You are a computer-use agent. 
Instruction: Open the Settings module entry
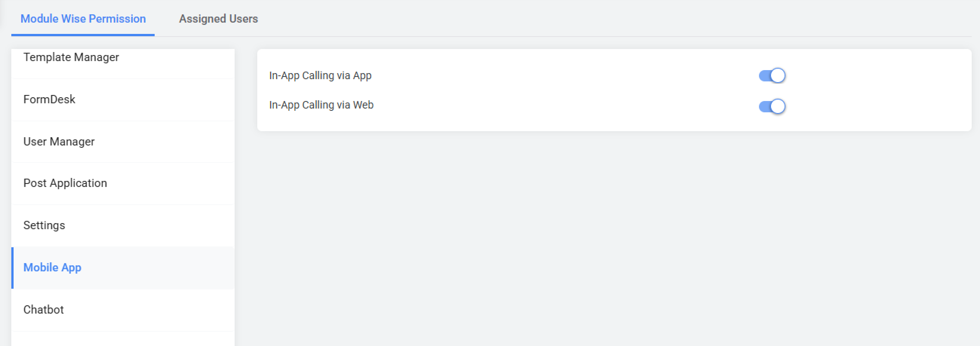(44, 225)
